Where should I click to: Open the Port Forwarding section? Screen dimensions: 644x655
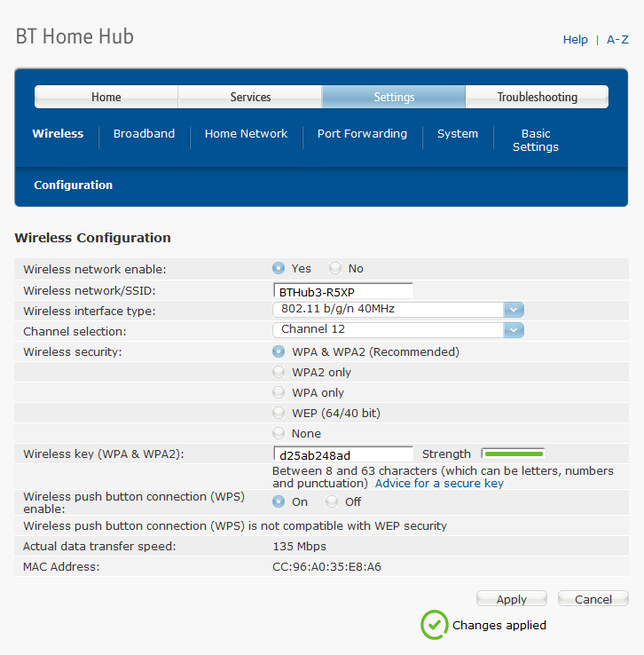362,134
